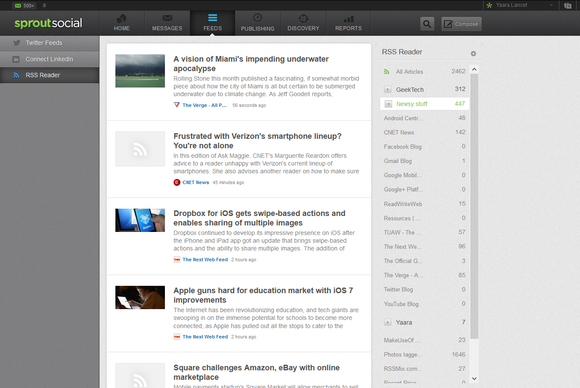Select the Facebook Blog feed
The height and width of the screenshot is (388, 580).
tap(425, 146)
